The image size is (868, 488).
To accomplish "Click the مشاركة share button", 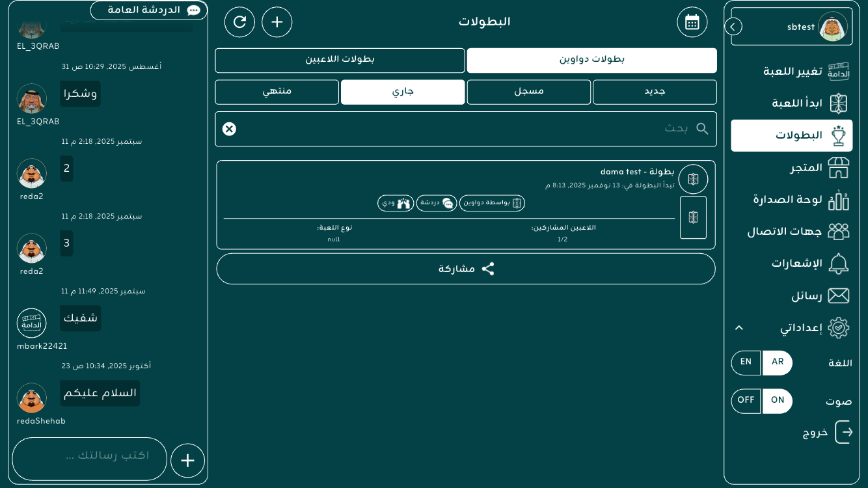I will [x=466, y=269].
